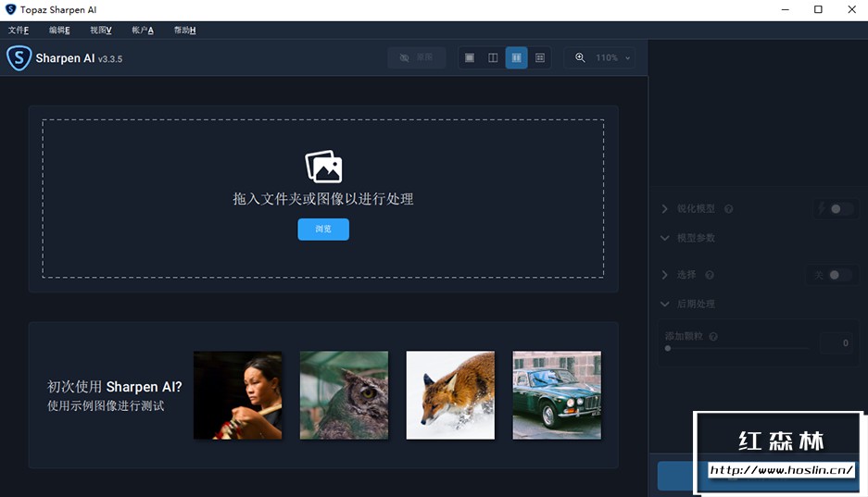Click the 拖入文件夹或图像以进行处理 text
The height and width of the screenshot is (497, 868).
click(323, 199)
